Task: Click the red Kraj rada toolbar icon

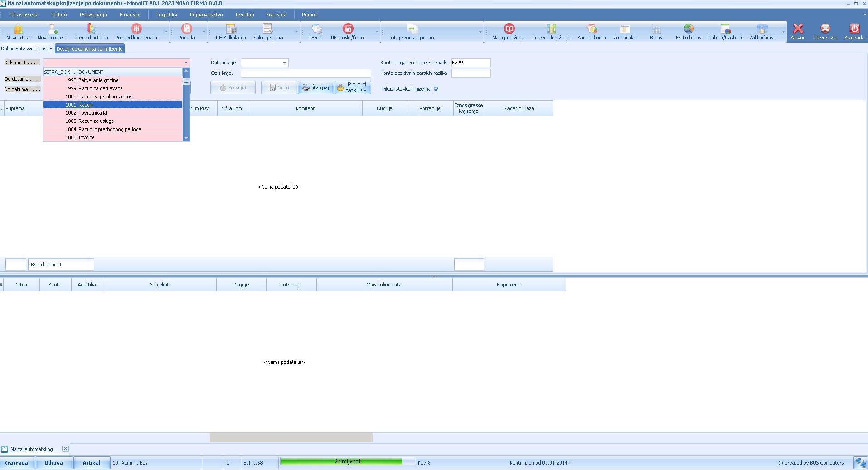Action: 854,32
